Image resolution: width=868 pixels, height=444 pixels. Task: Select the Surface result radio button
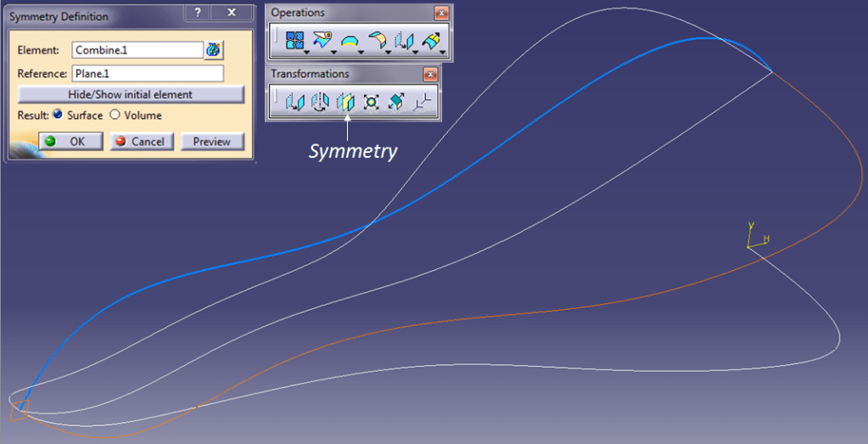(57, 115)
